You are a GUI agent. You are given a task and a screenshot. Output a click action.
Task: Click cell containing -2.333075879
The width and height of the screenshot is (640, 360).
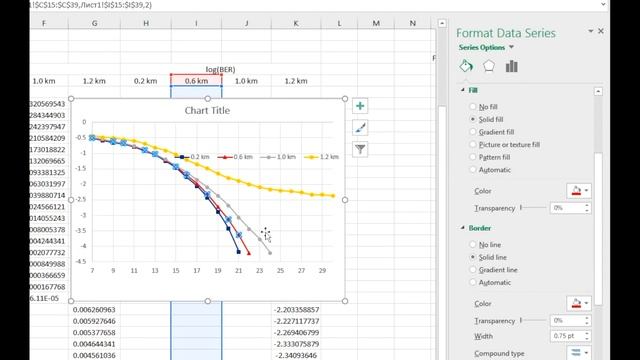[x=296, y=344]
